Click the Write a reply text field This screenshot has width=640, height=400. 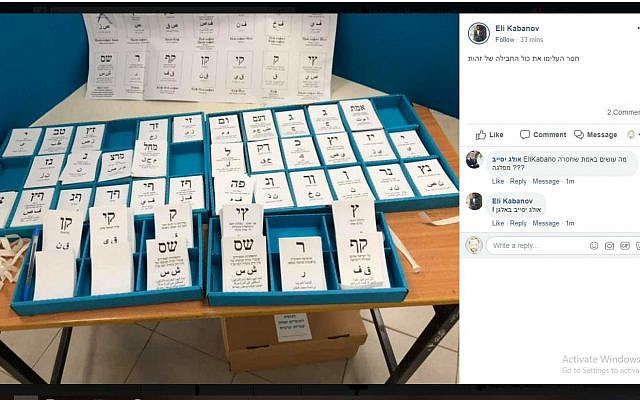(537, 245)
